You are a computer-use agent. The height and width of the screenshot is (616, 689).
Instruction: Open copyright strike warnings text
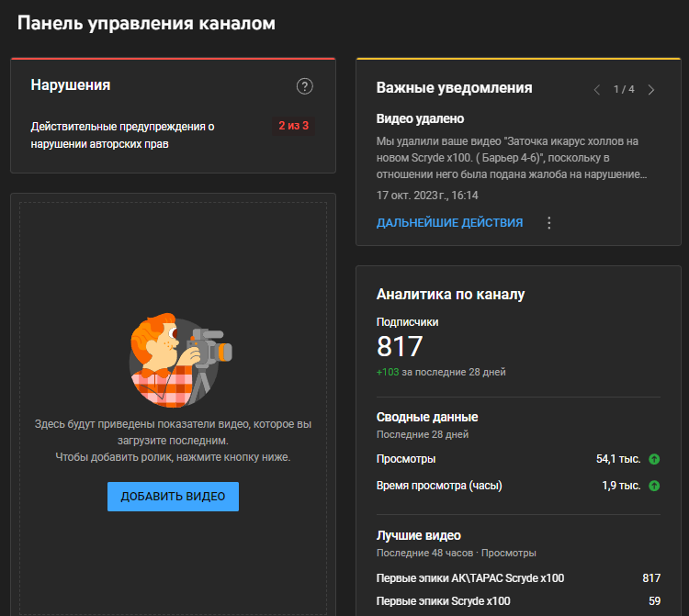122,135
